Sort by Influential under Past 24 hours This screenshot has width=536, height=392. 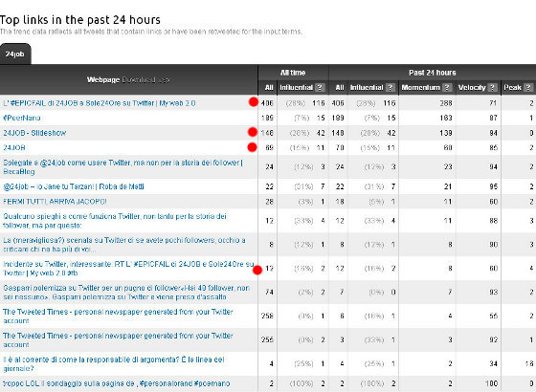[367, 87]
